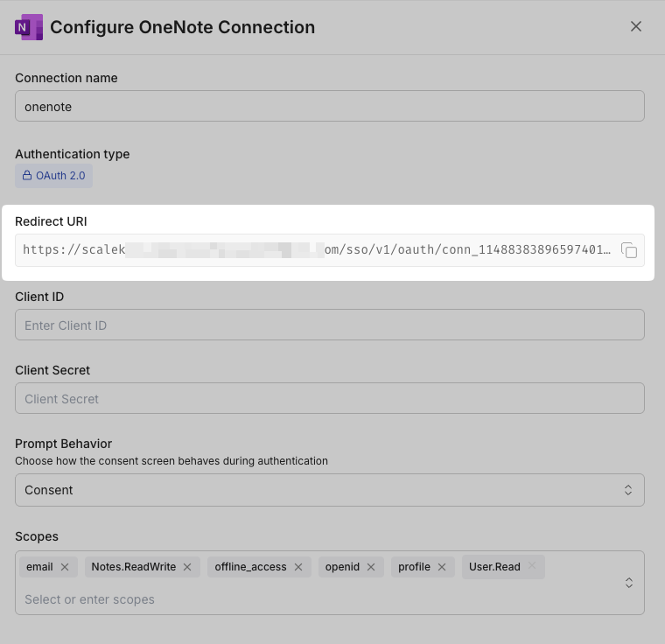This screenshot has height=644, width=665.
Task: Click the lock icon in OAuth badge
Action: 27,176
